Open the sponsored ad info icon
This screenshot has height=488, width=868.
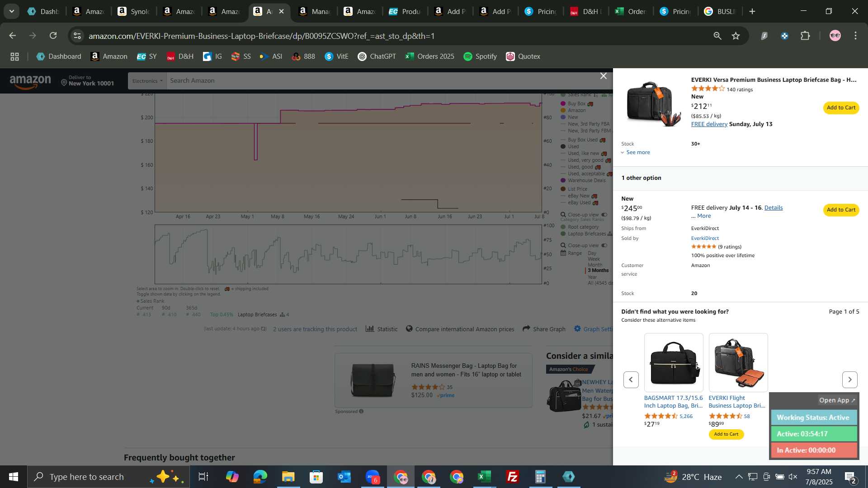[361, 411]
